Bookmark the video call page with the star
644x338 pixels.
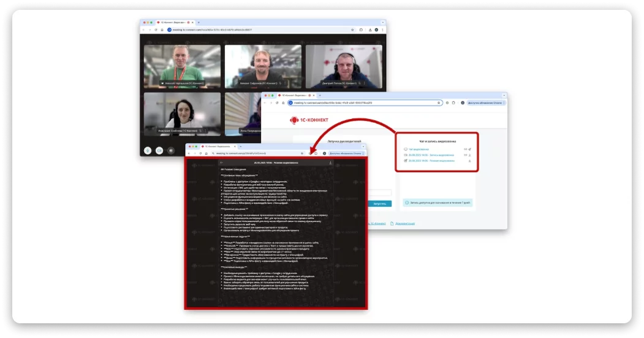pyautogui.click(x=352, y=29)
